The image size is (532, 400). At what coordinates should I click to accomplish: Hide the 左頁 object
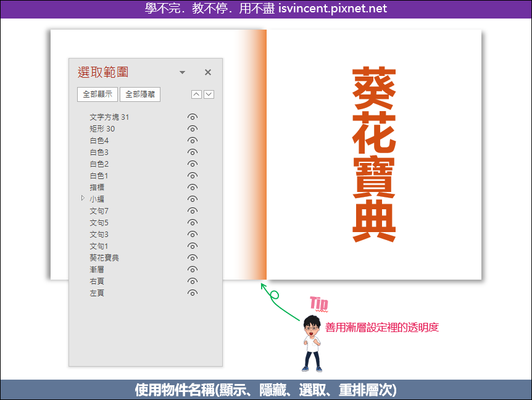pos(193,293)
